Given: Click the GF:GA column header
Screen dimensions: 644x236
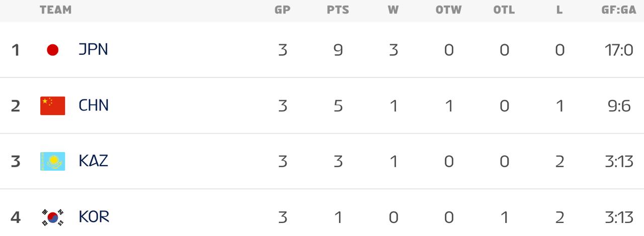Looking at the screenshot, I should 618,10.
